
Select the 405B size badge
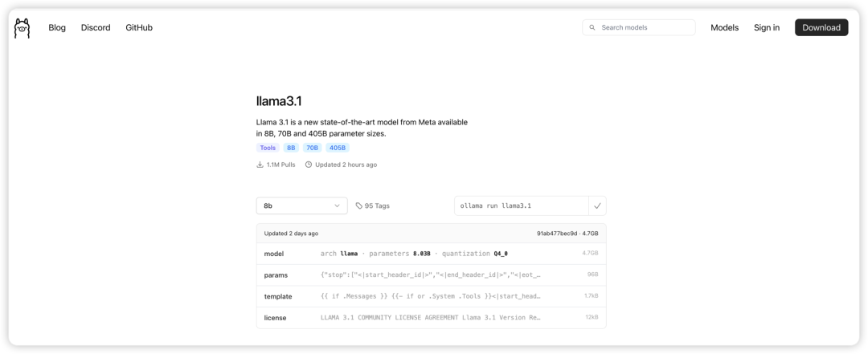point(338,148)
